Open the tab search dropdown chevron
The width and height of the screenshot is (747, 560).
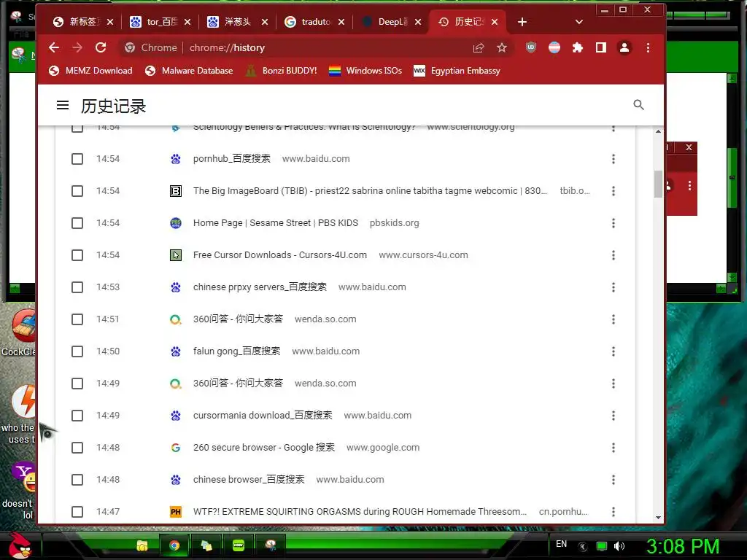(578, 22)
